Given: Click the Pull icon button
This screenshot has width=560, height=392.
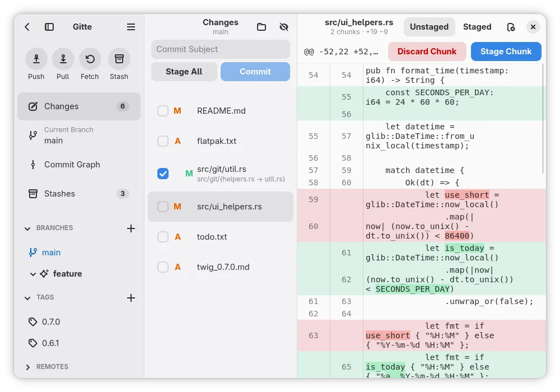Looking at the screenshot, I should click(63, 59).
